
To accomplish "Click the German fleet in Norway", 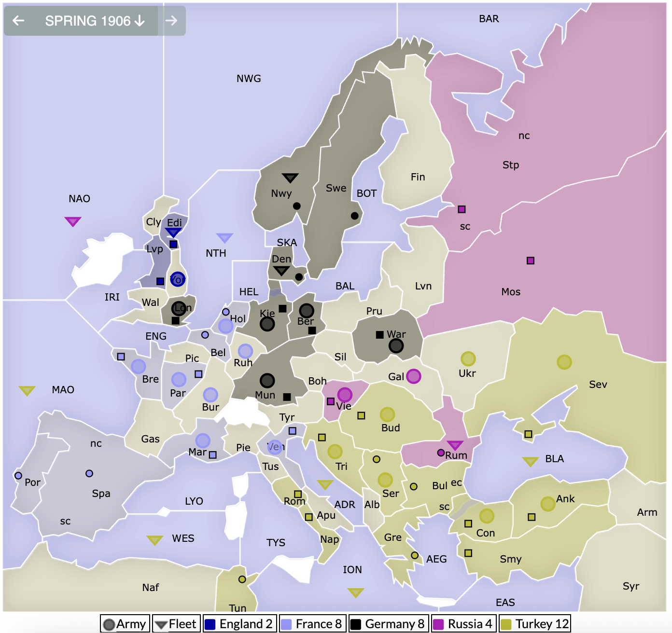I will [x=290, y=178].
